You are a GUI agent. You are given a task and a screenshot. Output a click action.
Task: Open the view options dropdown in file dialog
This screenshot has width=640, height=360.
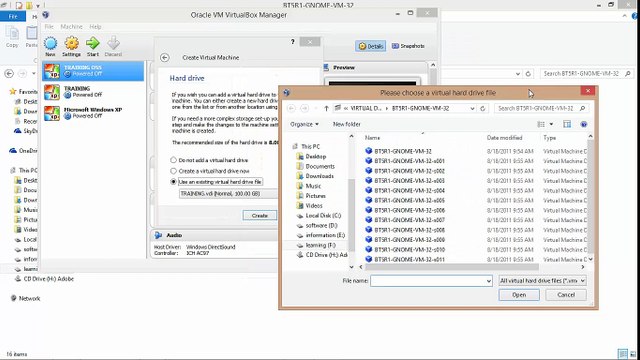coord(551,124)
